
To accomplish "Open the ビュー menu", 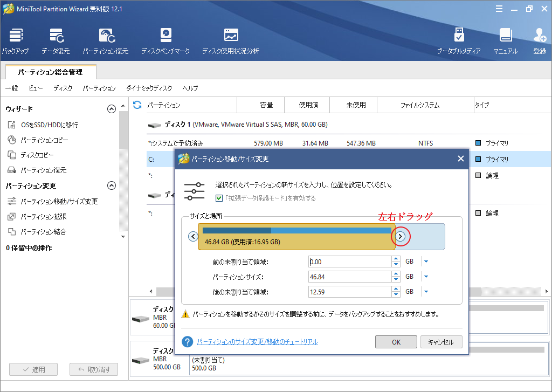I will pos(36,88).
